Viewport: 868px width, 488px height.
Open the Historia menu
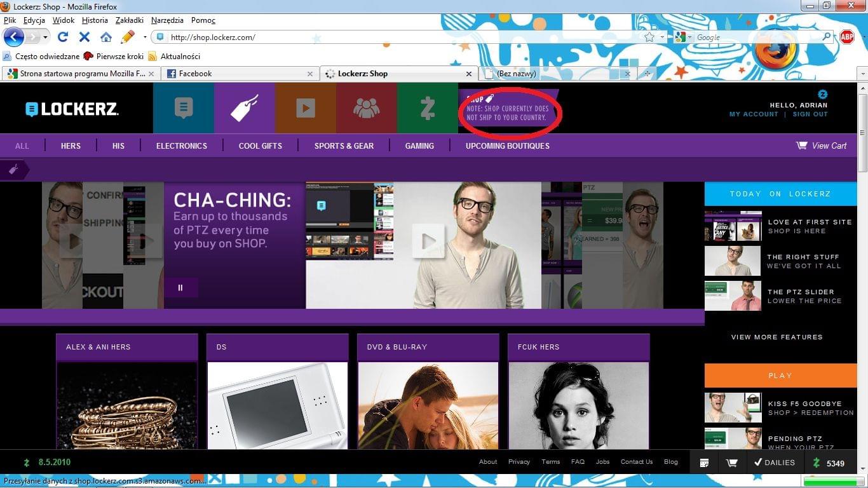95,20
